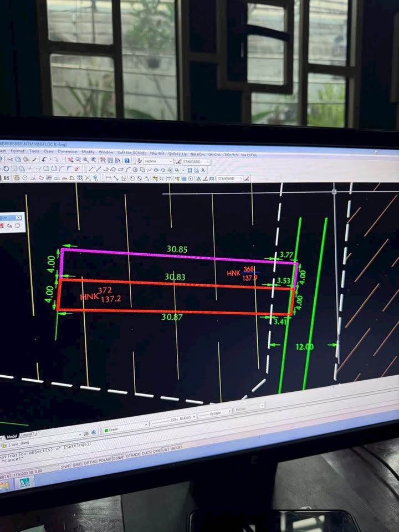Open the Modify menu
399x532 pixels.
(x=88, y=151)
